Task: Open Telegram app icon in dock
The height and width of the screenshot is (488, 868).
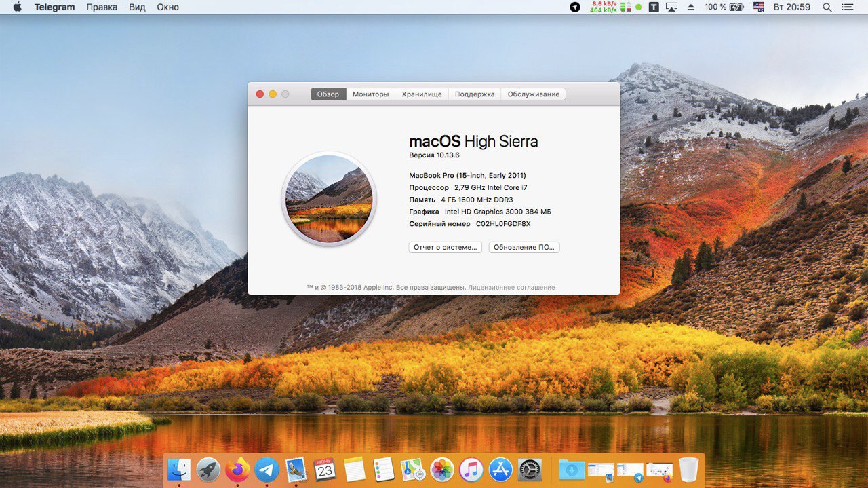Action: point(267,469)
